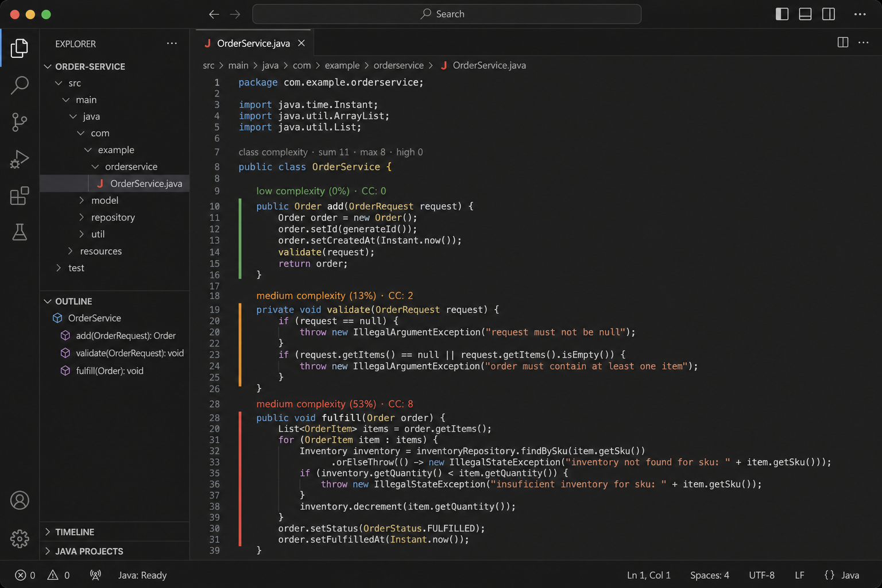
Task: Open the Search view in activity bar
Action: [x=20, y=85]
